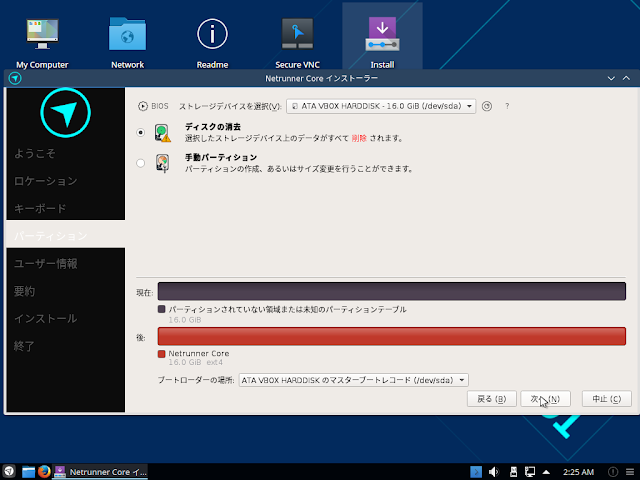Click the manual partitioning drive icon
The height and width of the screenshot is (480, 640).
(162, 163)
